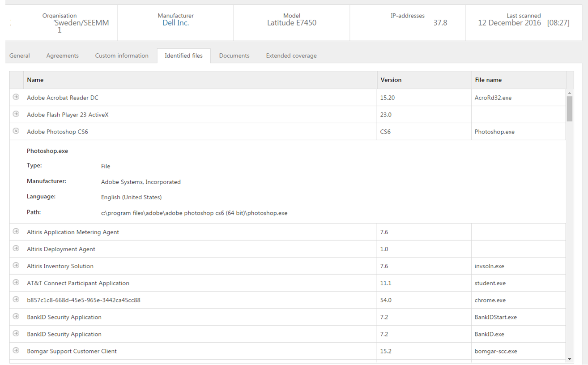This screenshot has height=365, width=588.
Task: Collapse the Adobe Photoshop CS6 details
Action: (16, 131)
